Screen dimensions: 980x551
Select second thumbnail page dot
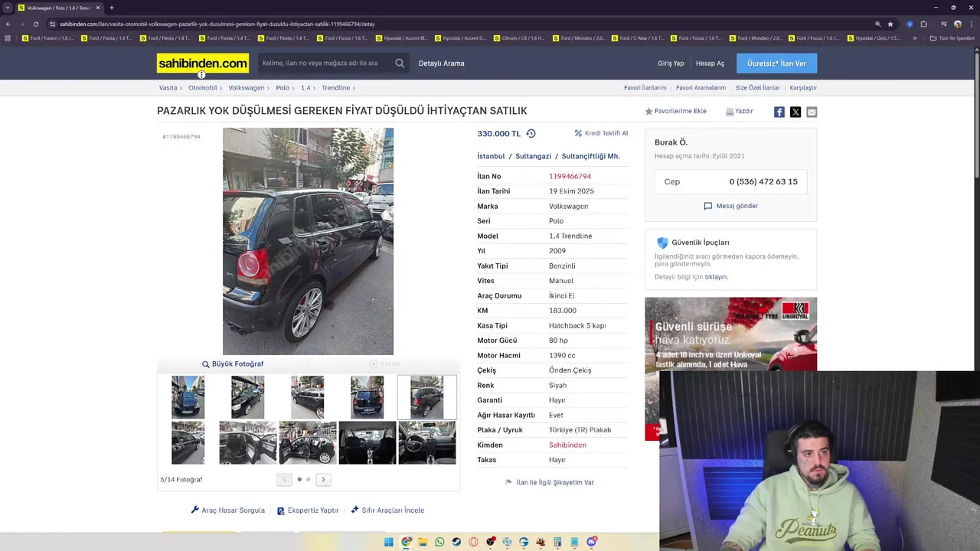point(309,480)
